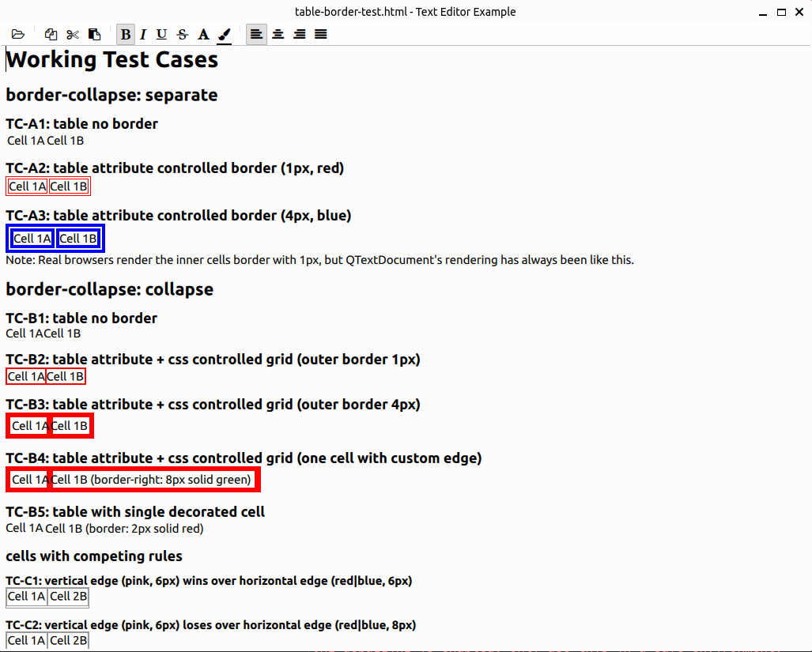Toggle Italic formatting
812x652 pixels.
point(143,34)
